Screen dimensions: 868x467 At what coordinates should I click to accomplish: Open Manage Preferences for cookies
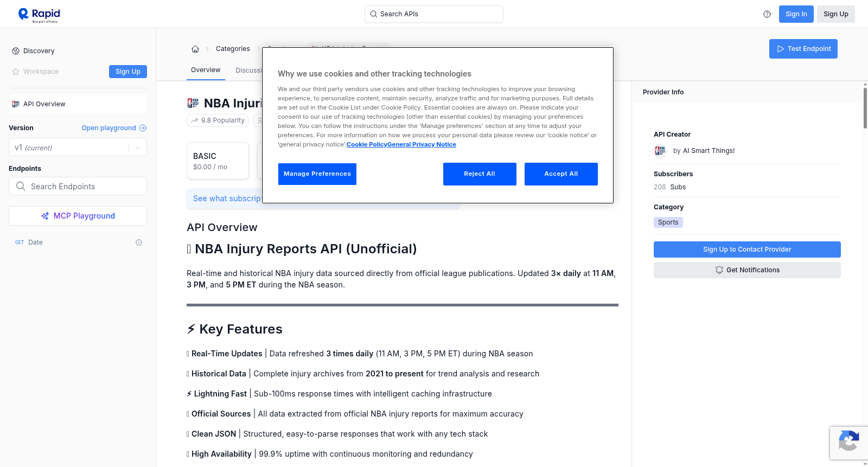point(317,174)
